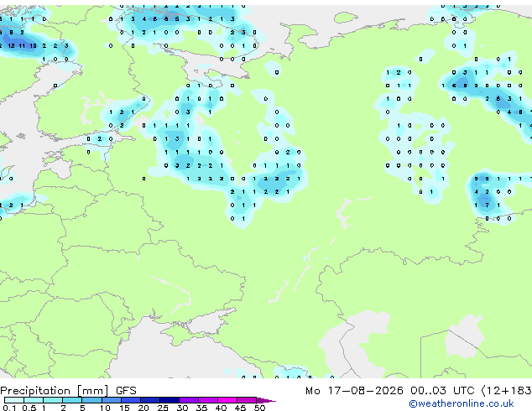Click the 25–30 mm navy legend swatch

169,400
